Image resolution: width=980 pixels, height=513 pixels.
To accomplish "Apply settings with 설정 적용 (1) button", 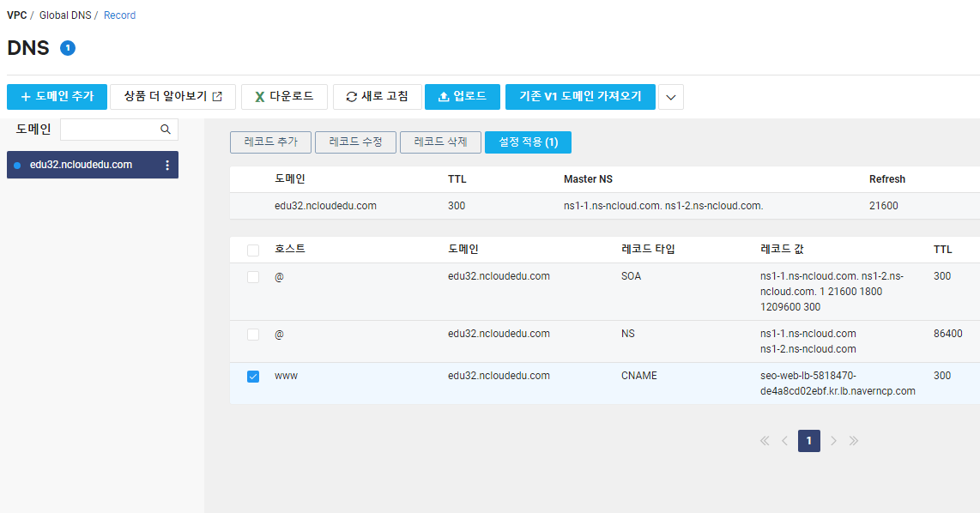I will 528,142.
